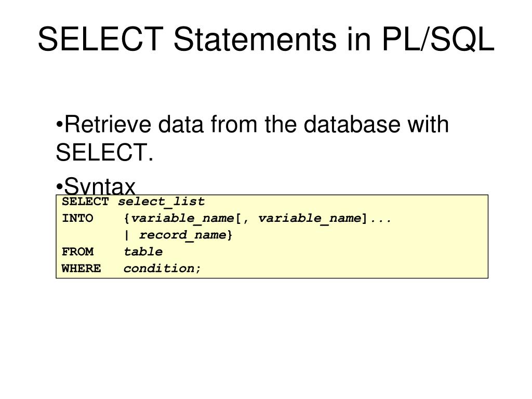
Task: Click the ellipsis after the closing bracket
Action: click(x=380, y=218)
